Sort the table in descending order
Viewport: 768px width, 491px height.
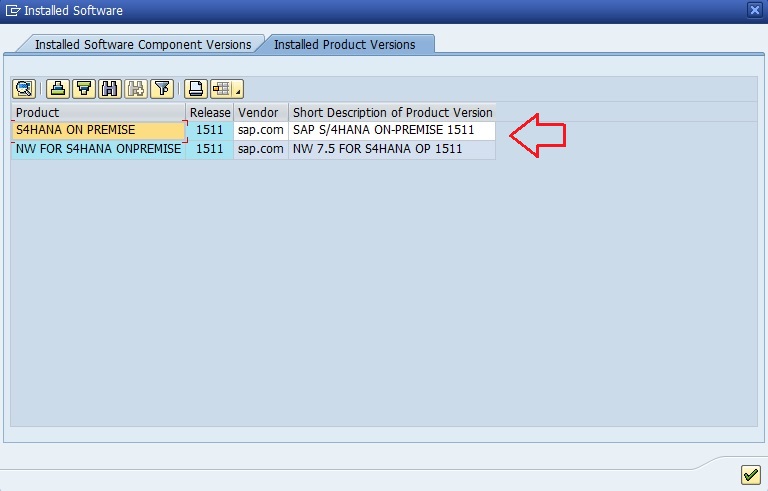(84, 89)
